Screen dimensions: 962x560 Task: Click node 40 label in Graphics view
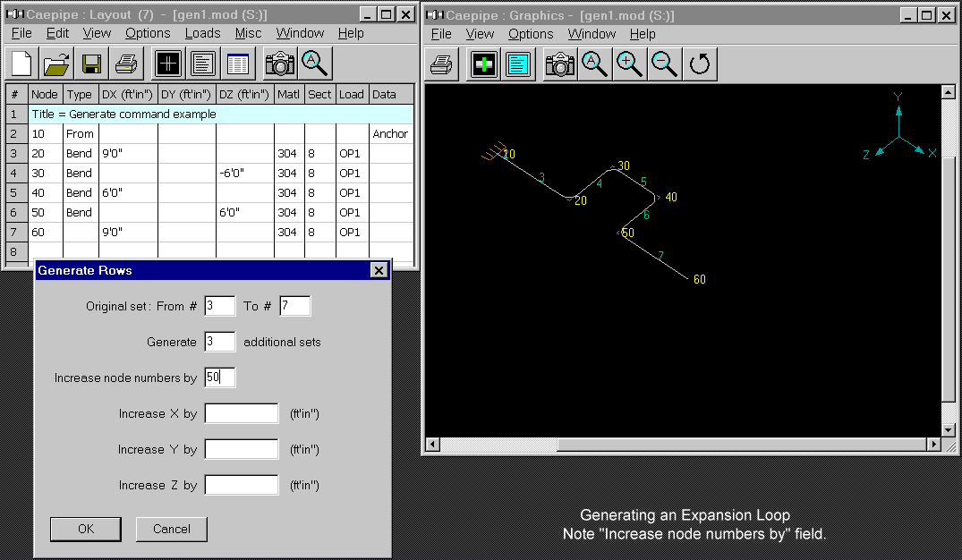671,197
